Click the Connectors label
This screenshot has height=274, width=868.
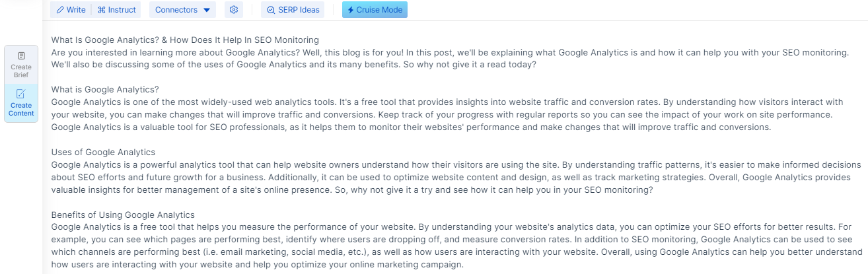pos(176,10)
